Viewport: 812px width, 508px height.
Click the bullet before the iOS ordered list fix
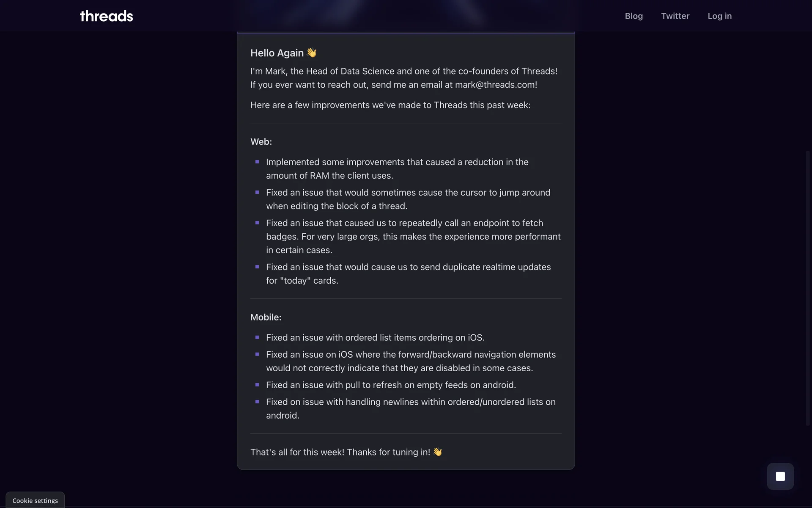pyautogui.click(x=257, y=337)
